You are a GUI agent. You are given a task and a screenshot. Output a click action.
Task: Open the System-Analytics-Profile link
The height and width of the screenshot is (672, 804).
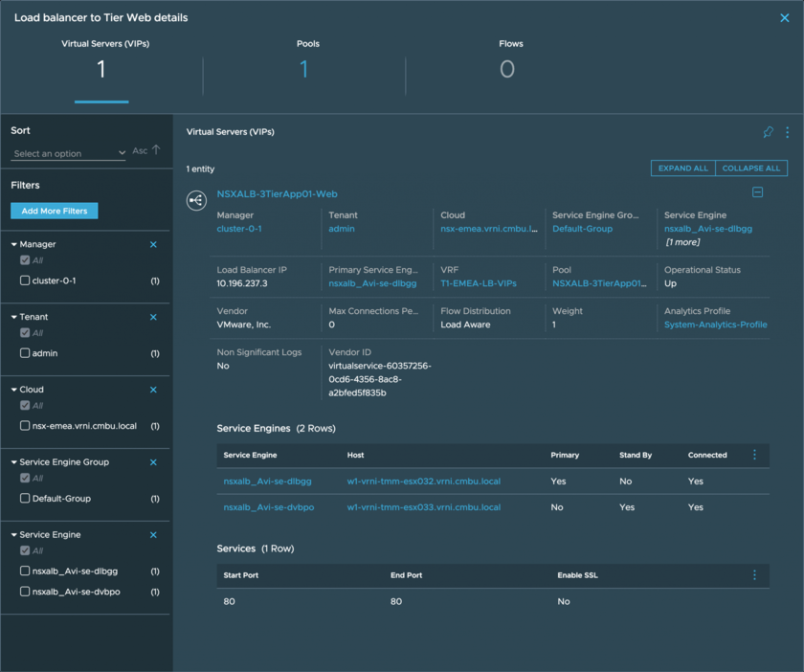click(715, 325)
